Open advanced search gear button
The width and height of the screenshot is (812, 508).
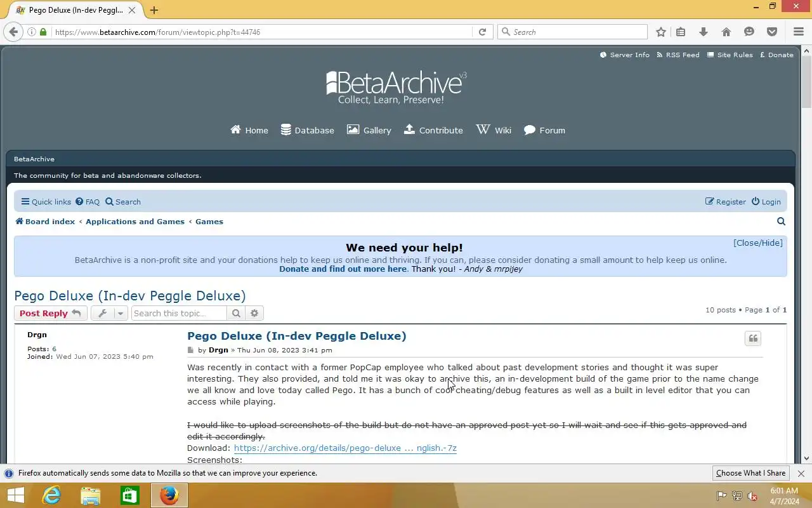point(254,313)
